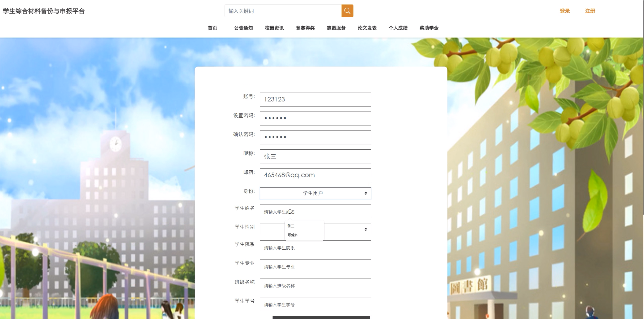This screenshot has width=644, height=319.
Task: Go to 公告通知 menu item
Action: 243,28
